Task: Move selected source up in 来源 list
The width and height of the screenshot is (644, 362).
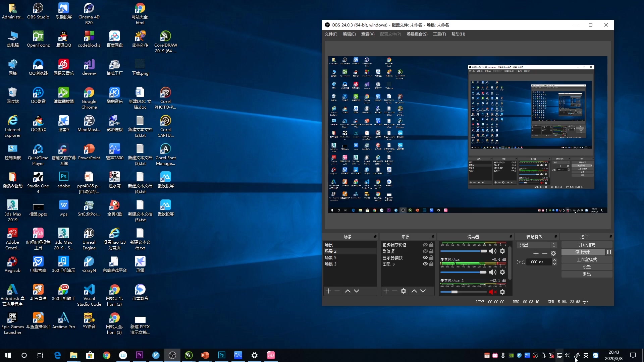Action: pyautogui.click(x=414, y=291)
